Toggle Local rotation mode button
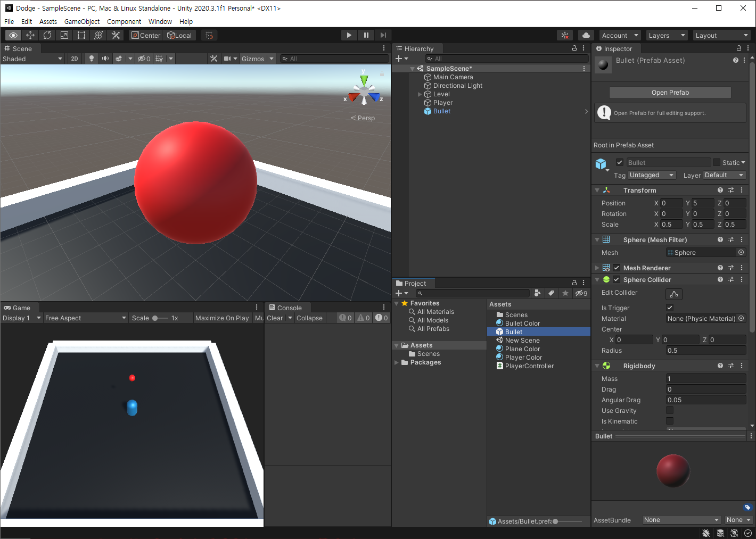The width and height of the screenshot is (756, 539). [x=179, y=35]
